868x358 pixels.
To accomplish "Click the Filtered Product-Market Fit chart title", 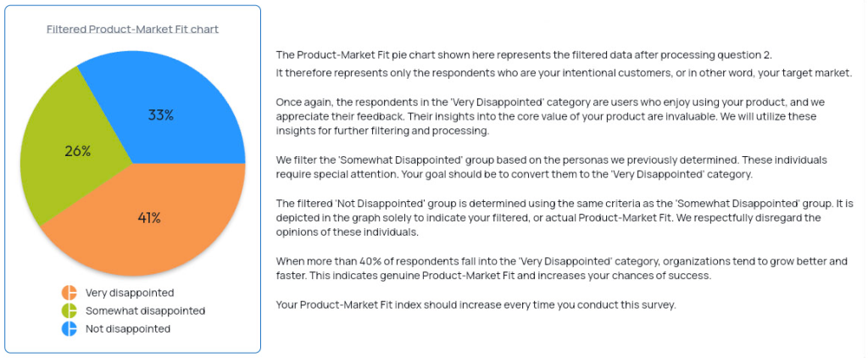I will pos(132,30).
